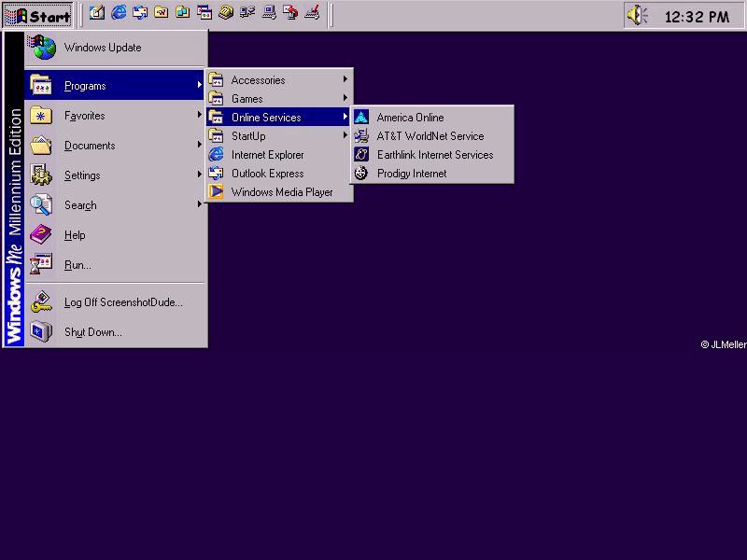Image resolution: width=747 pixels, height=560 pixels.
Task: Click the red curved arrow icon in Quick Launch
Action: [289, 13]
